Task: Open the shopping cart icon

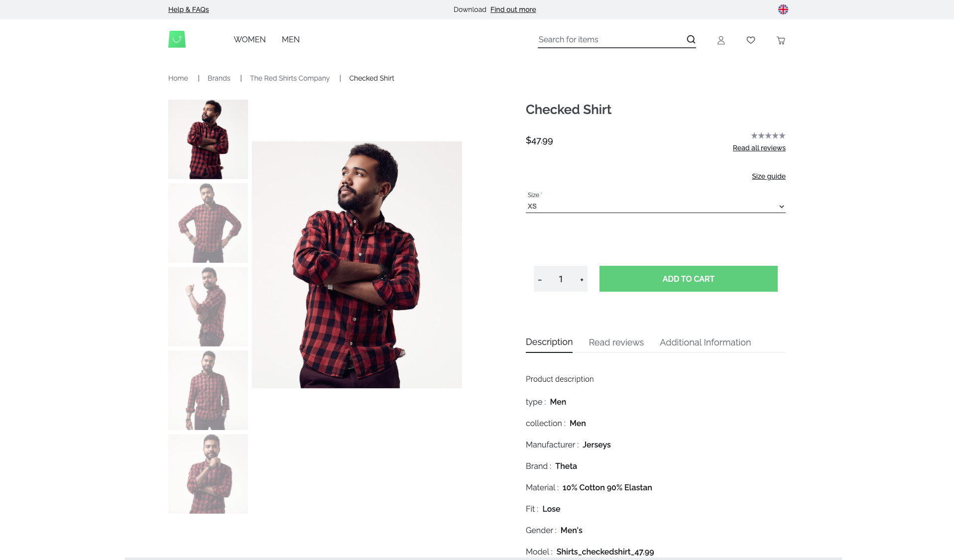Action: coord(781,40)
